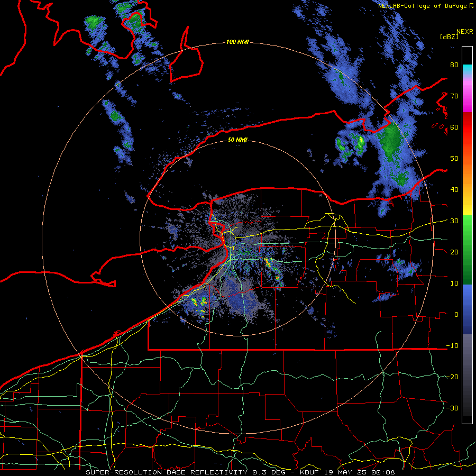Click the 0 value on the dBZ scale
Viewport: 476px width, 476px height.
click(456, 315)
